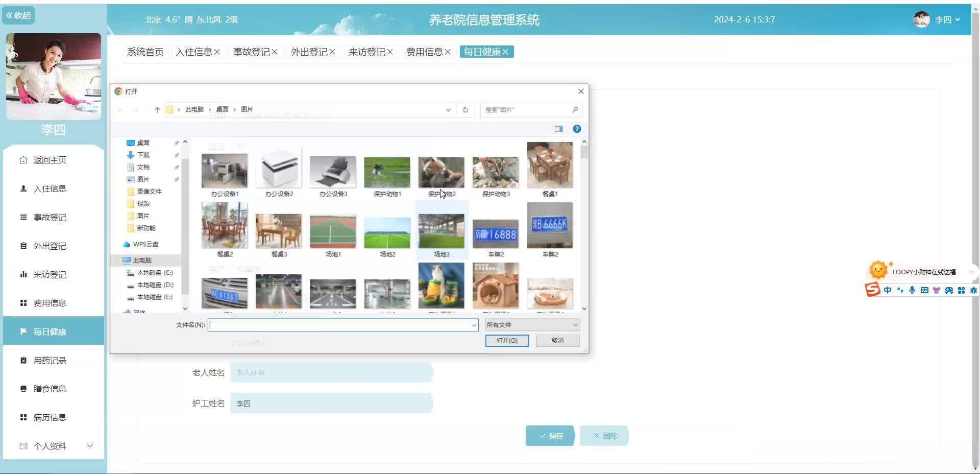The height and width of the screenshot is (474, 980).
Task: Open the Sogou virtual keyboard icon
Action: (924, 290)
